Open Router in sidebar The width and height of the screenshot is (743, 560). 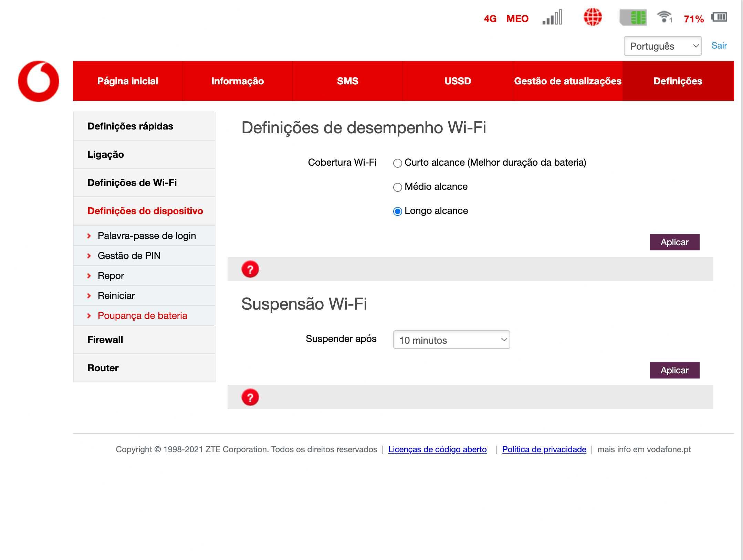[x=144, y=368]
